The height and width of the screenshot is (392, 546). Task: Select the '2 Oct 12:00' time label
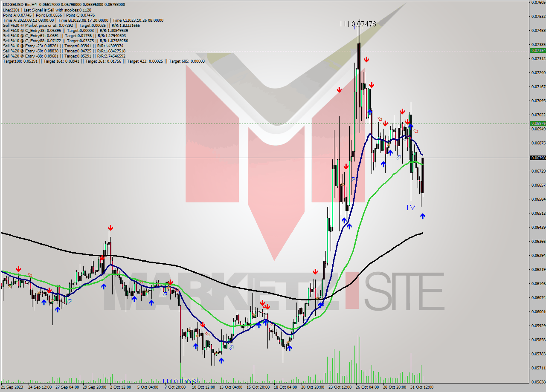pos(121,387)
